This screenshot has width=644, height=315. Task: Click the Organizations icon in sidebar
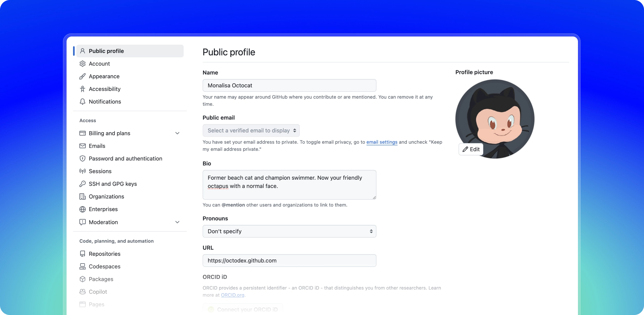pyautogui.click(x=82, y=196)
